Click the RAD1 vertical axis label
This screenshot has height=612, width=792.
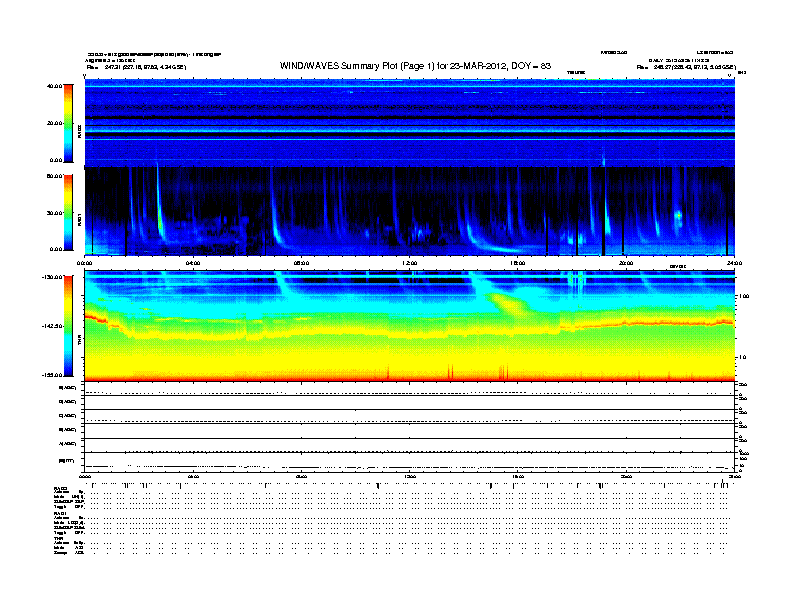(x=79, y=219)
